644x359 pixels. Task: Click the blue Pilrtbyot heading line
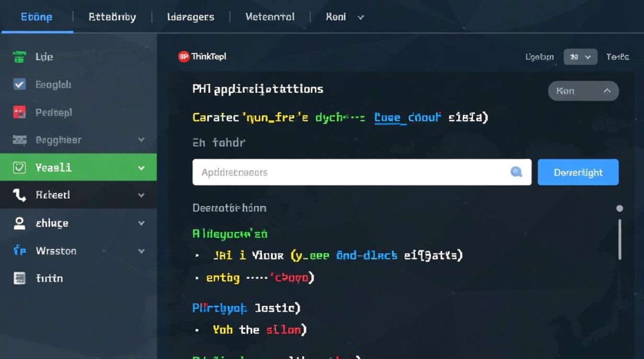246,308
